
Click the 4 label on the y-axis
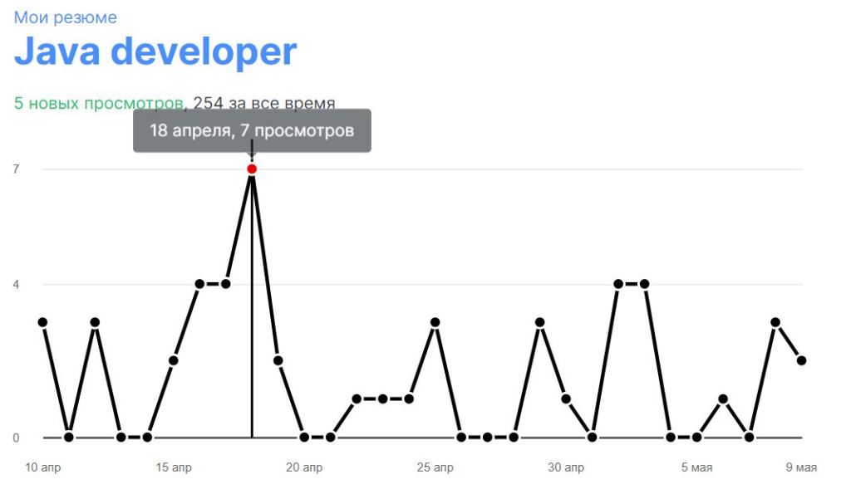pyautogui.click(x=16, y=285)
